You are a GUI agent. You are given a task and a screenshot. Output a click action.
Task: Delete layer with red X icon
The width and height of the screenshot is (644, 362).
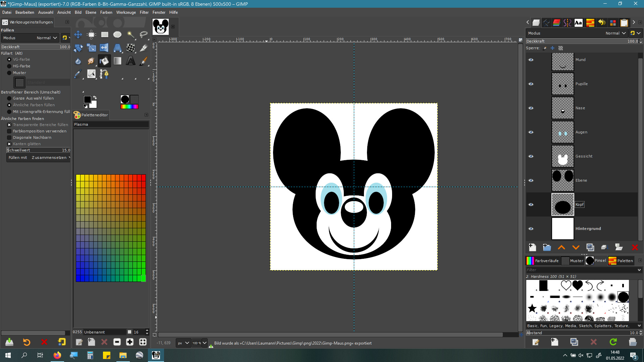coord(635,247)
